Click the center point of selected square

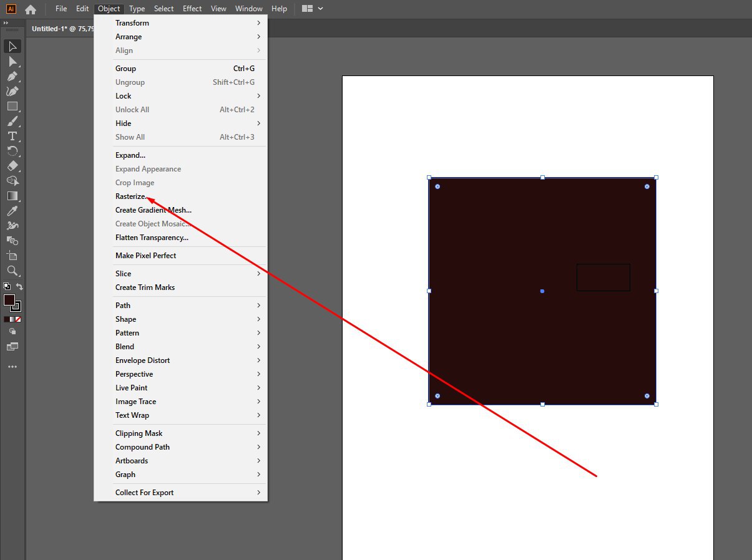coord(542,291)
